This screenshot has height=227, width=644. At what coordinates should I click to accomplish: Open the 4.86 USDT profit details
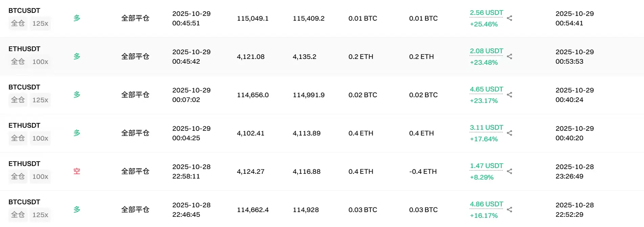point(486,204)
